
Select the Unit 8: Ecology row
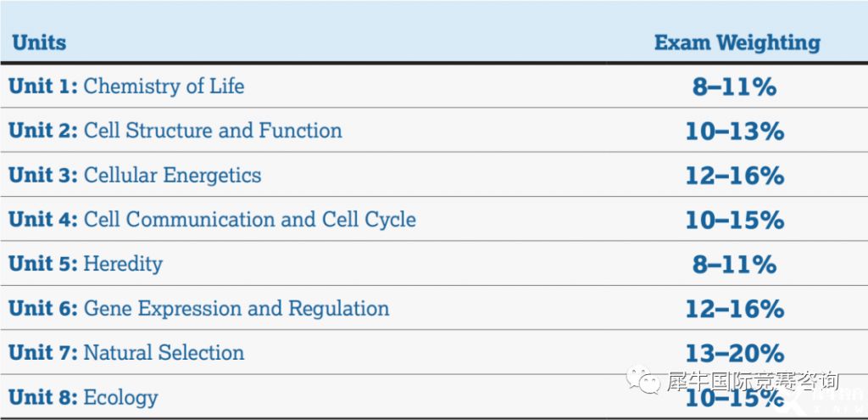click(434, 397)
